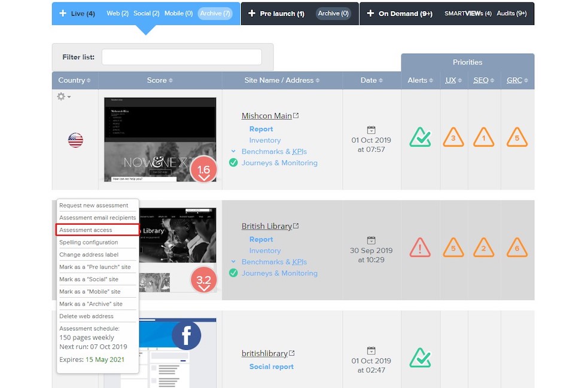Image resolution: width=588 pixels, height=388 pixels.
Task: Open external link icon beside Mishcon Main
Action: pos(296,115)
